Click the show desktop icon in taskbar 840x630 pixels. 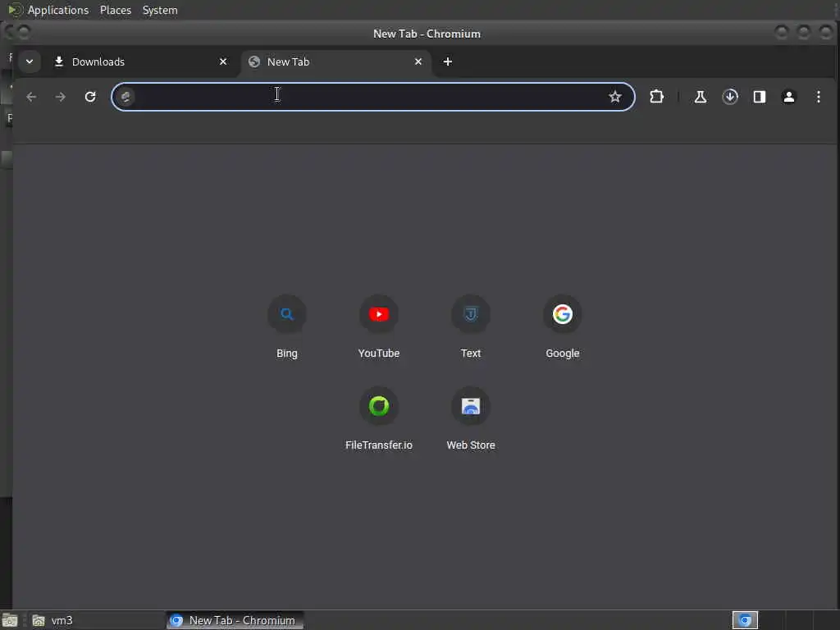point(10,620)
